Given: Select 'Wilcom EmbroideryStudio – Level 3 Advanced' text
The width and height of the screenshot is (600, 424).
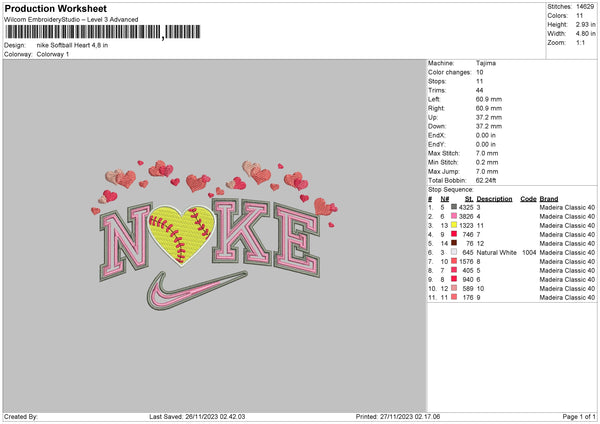Looking at the screenshot, I should (x=71, y=20).
